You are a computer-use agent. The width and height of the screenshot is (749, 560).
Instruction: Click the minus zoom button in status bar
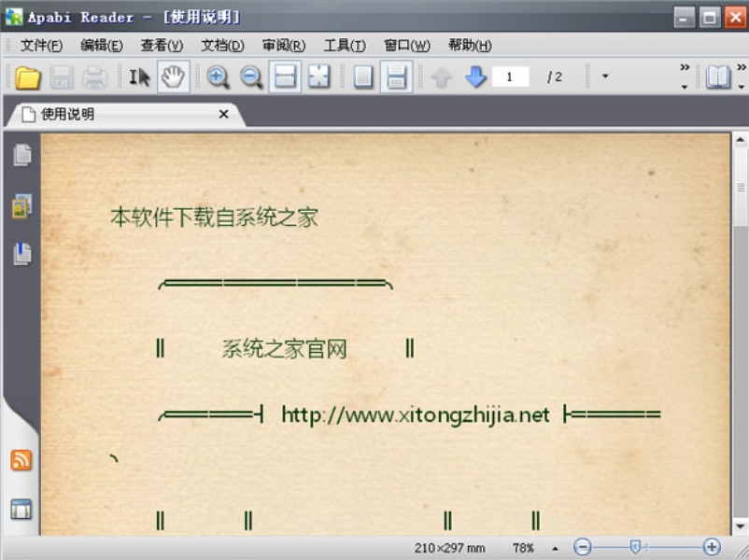582,547
